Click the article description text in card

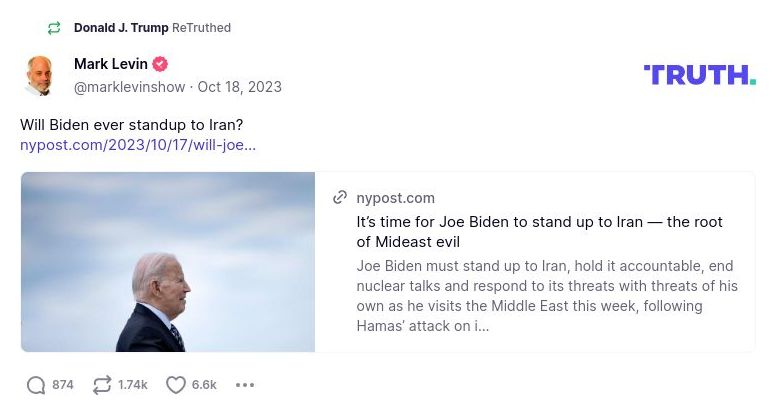(546, 296)
